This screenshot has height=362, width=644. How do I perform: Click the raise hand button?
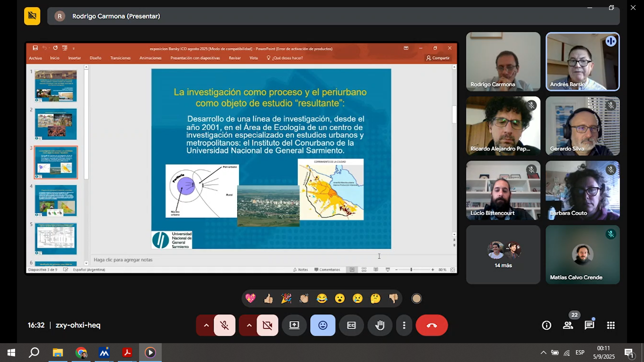pos(380,325)
